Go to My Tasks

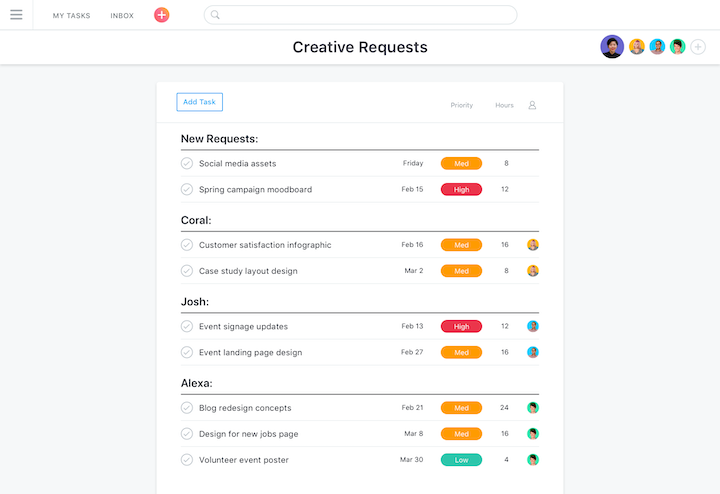[71, 16]
